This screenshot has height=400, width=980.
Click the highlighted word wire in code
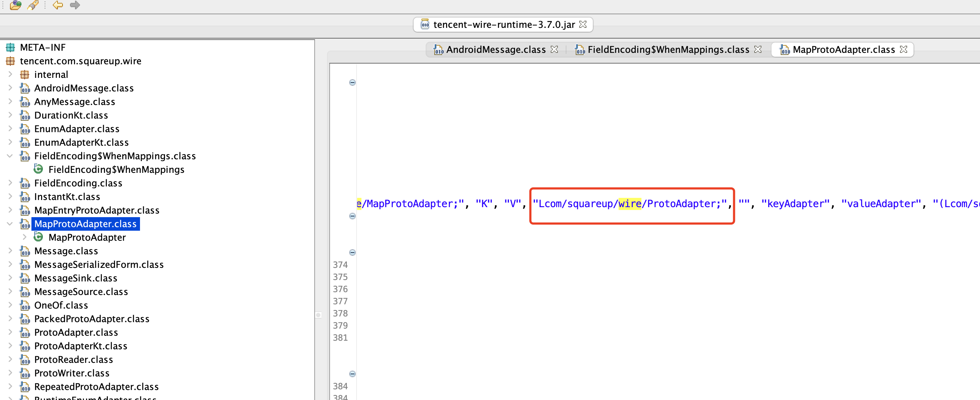(630, 204)
